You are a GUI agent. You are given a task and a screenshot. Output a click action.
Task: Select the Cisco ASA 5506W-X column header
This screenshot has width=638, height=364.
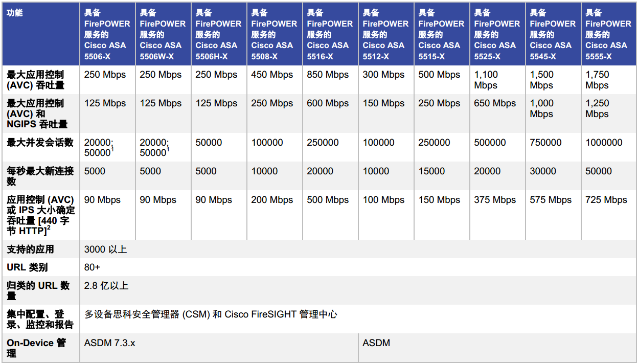163,34
